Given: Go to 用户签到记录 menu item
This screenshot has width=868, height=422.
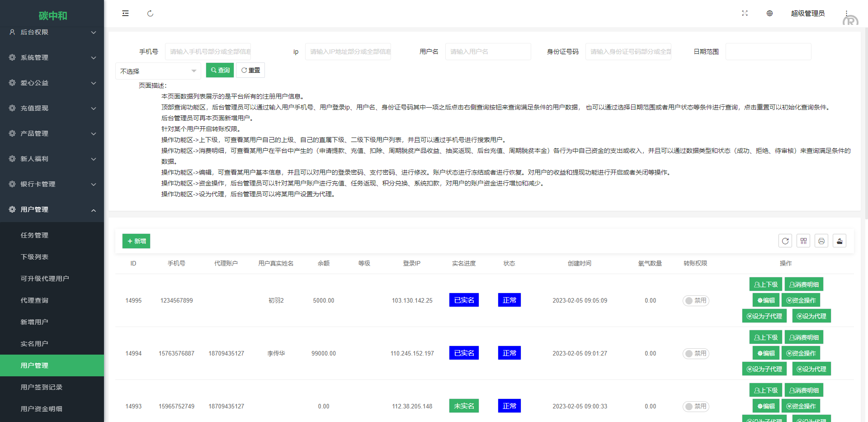Looking at the screenshot, I should 42,387.
